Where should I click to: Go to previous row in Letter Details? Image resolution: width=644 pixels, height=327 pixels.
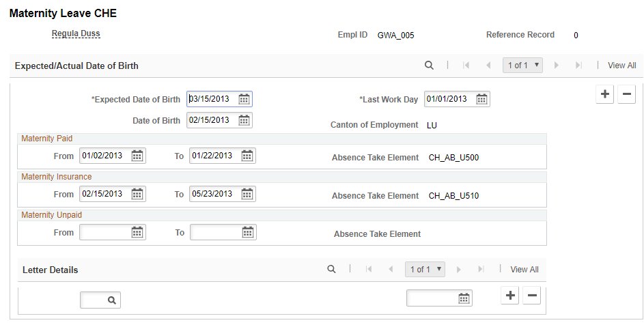391,270
